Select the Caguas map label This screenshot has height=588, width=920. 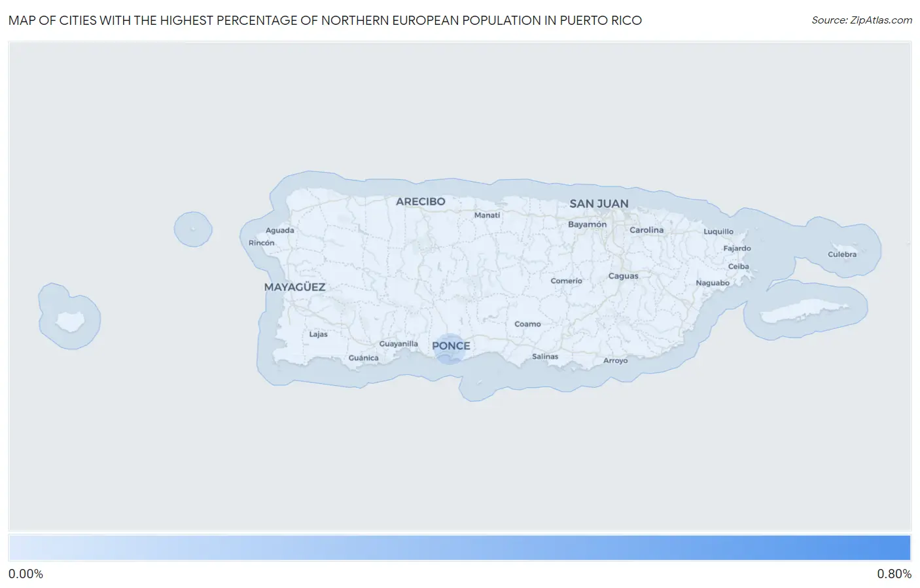[x=623, y=276]
